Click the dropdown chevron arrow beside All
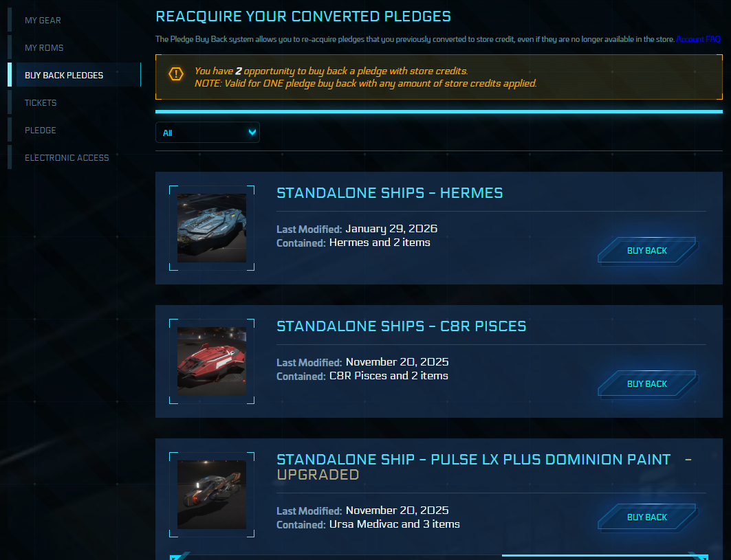This screenshot has width=731, height=560. click(x=252, y=132)
